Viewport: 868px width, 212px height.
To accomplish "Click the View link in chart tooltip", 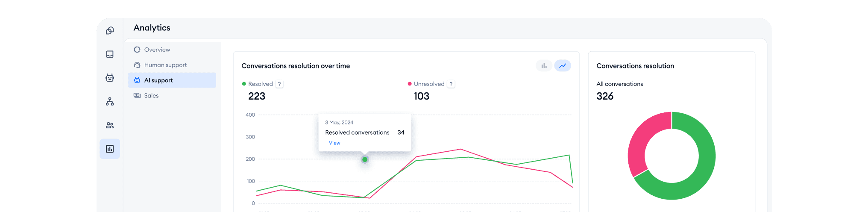I will click(334, 143).
